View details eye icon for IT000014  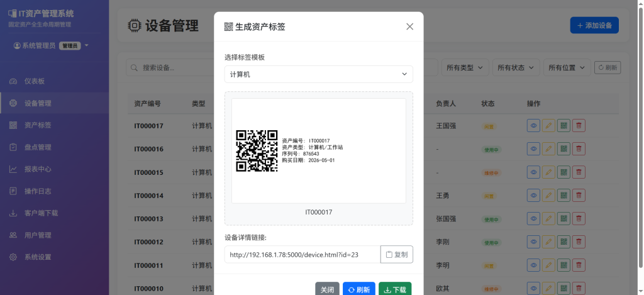[533, 196]
